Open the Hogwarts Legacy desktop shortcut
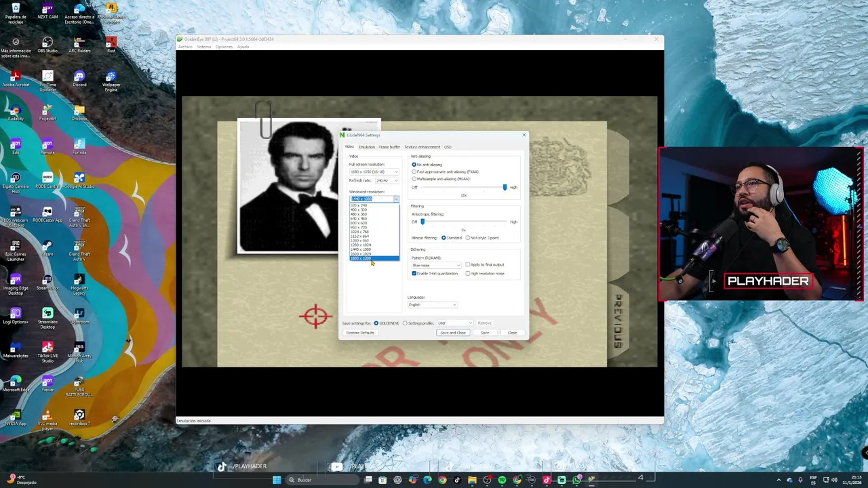Image resolution: width=868 pixels, height=488 pixels. 79,285
